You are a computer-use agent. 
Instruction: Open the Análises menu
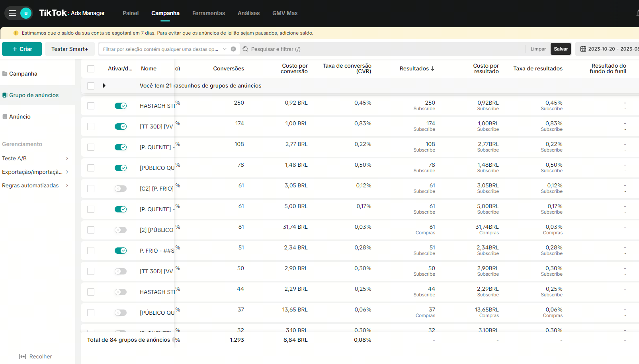[248, 13]
